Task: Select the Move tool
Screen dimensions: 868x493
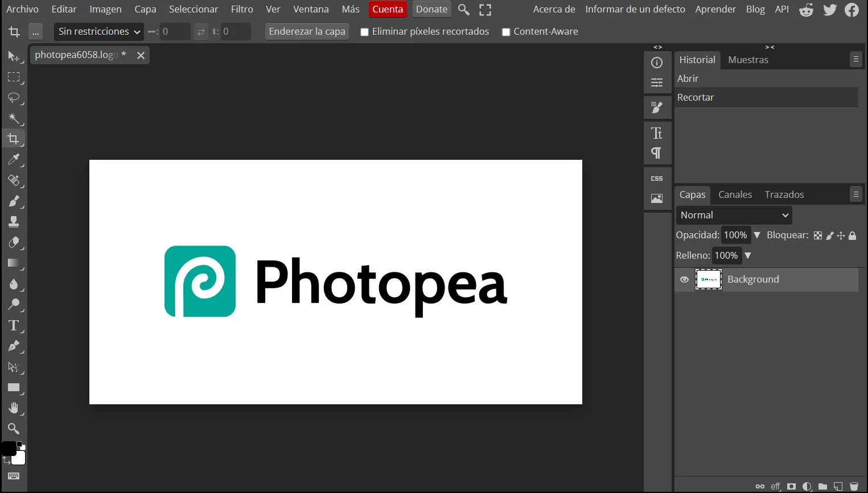Action: 14,56
